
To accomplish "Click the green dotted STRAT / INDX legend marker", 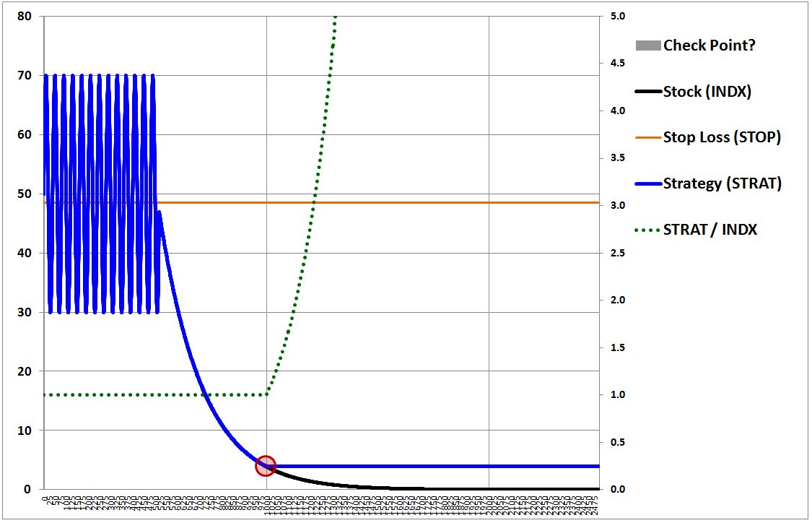I will [x=647, y=230].
